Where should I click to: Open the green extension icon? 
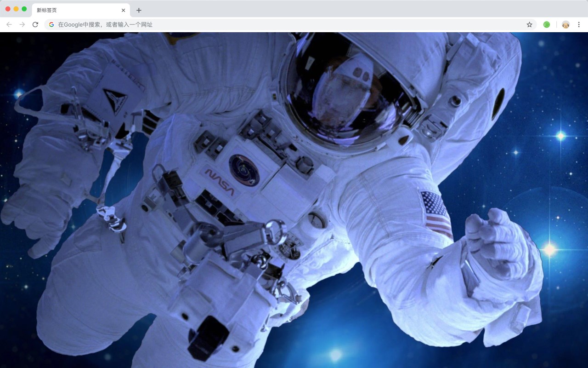547,24
